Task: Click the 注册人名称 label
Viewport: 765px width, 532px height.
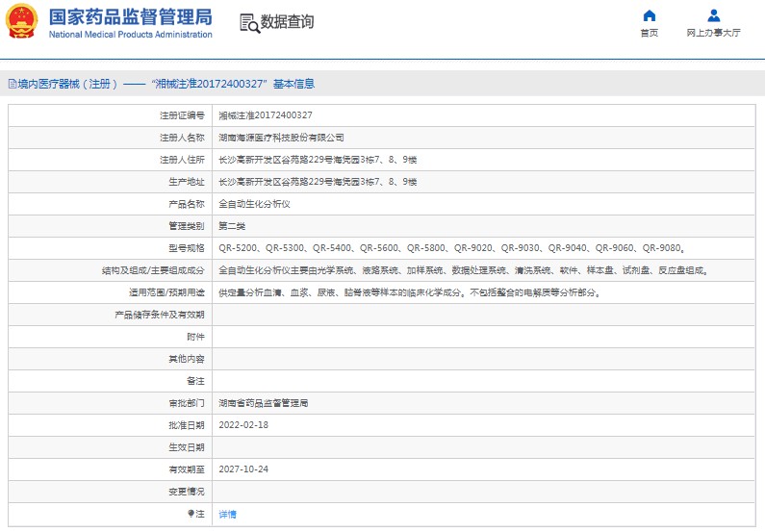Action: pos(182,138)
